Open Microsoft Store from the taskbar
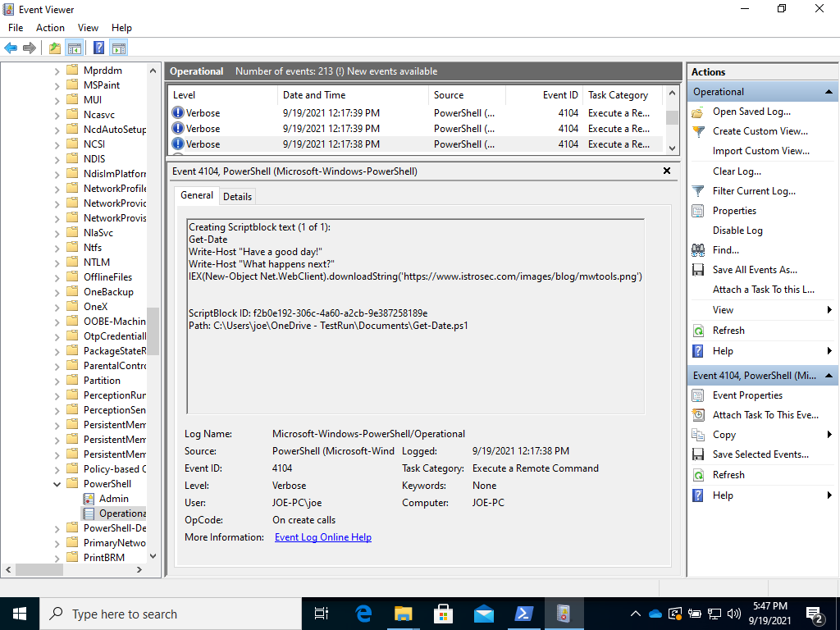The image size is (840, 630). coord(443,614)
